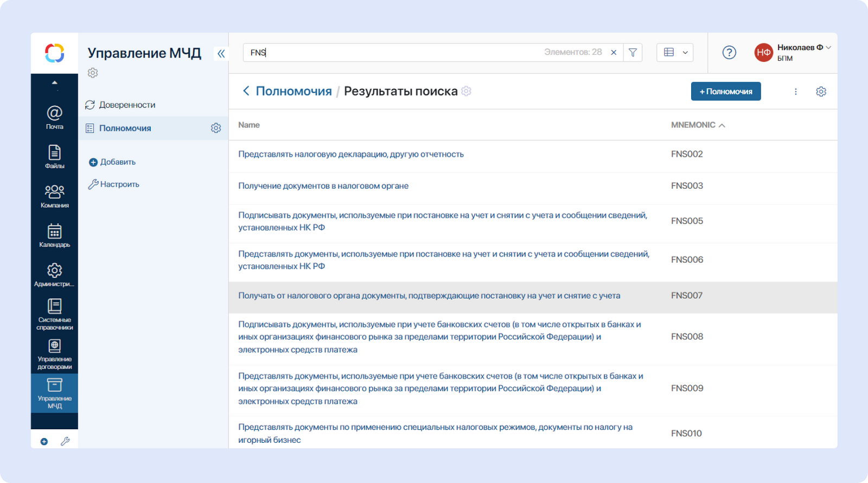Click the Полномочия breadcrumb link
The image size is (868, 483).
[x=293, y=91]
